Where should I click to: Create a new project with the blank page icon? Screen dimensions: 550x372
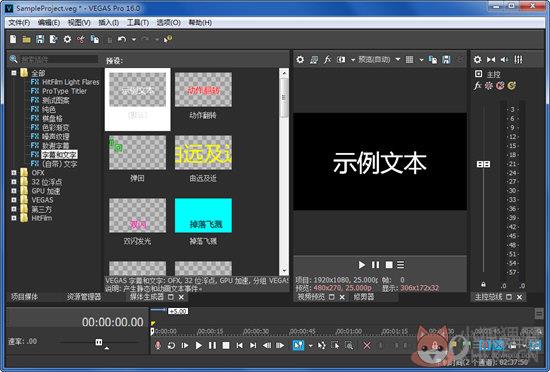coord(13,39)
